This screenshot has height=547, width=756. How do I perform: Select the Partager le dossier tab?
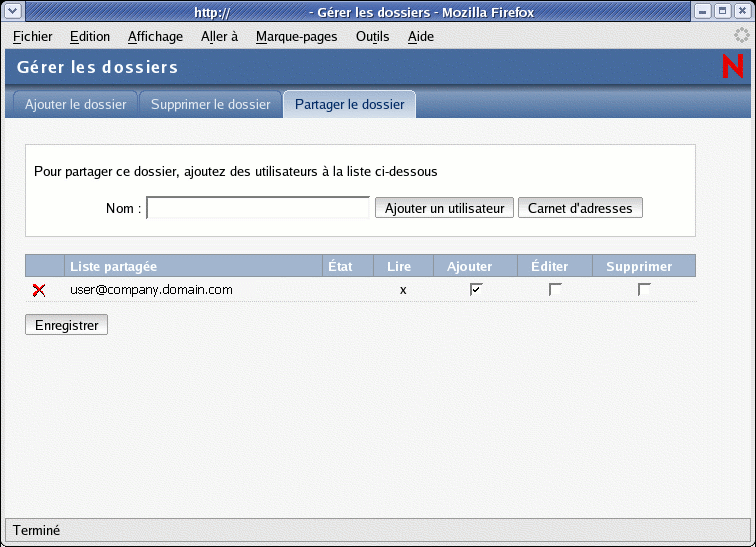[350, 104]
